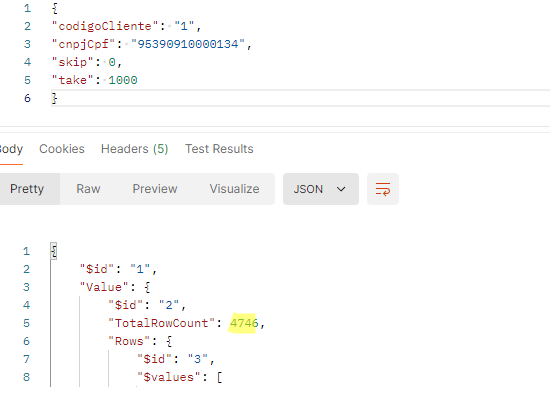The width and height of the screenshot is (550, 406).
Task: Click the closing brace on request line 6
Action: 54,98
